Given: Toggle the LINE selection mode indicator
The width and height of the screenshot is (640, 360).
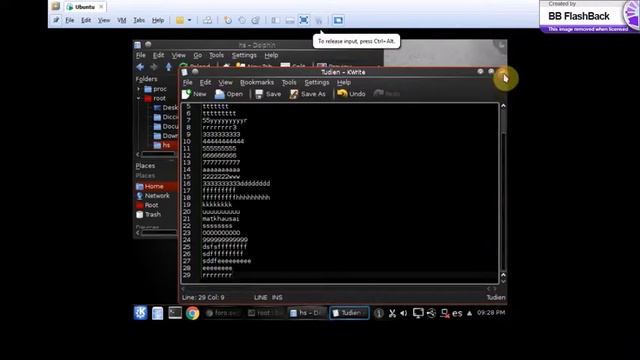Looking at the screenshot, I should pos(261,298).
